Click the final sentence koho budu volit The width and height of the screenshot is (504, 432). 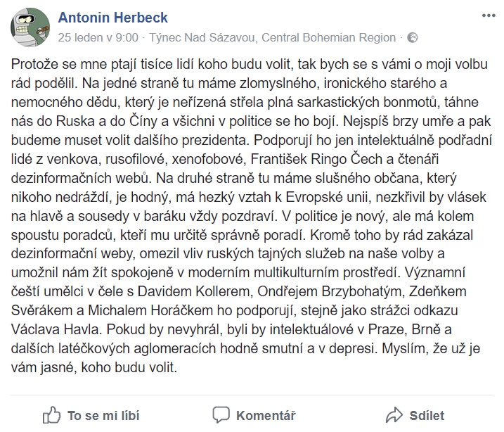tap(129, 367)
